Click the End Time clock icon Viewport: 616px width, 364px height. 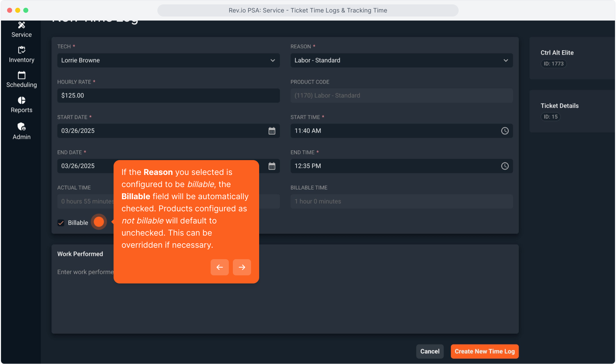pos(504,166)
